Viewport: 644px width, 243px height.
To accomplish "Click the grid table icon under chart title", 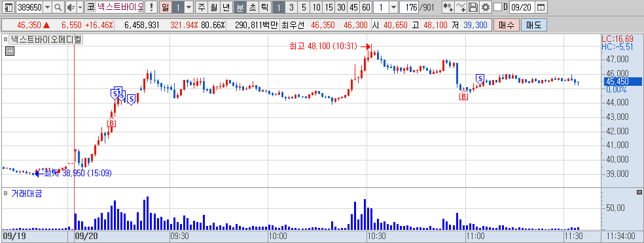I will (10, 51).
